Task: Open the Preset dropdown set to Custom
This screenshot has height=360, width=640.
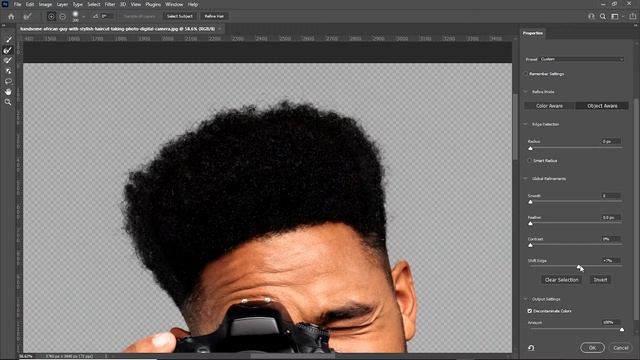Action: coord(582,59)
